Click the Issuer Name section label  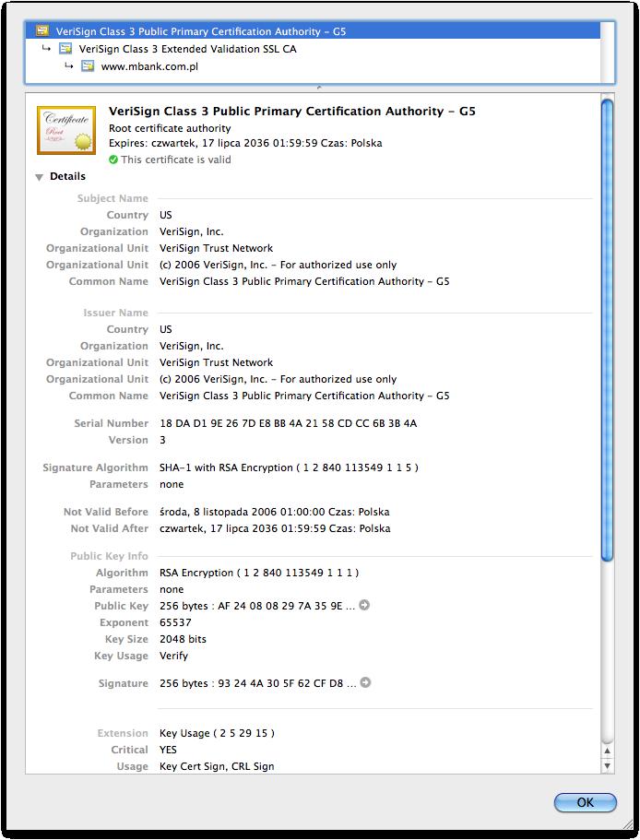coord(115,313)
